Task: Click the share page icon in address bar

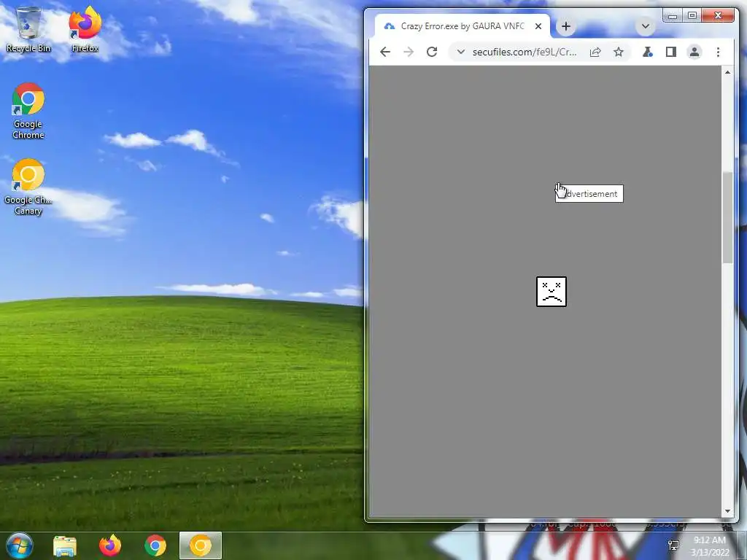Action: pyautogui.click(x=595, y=52)
